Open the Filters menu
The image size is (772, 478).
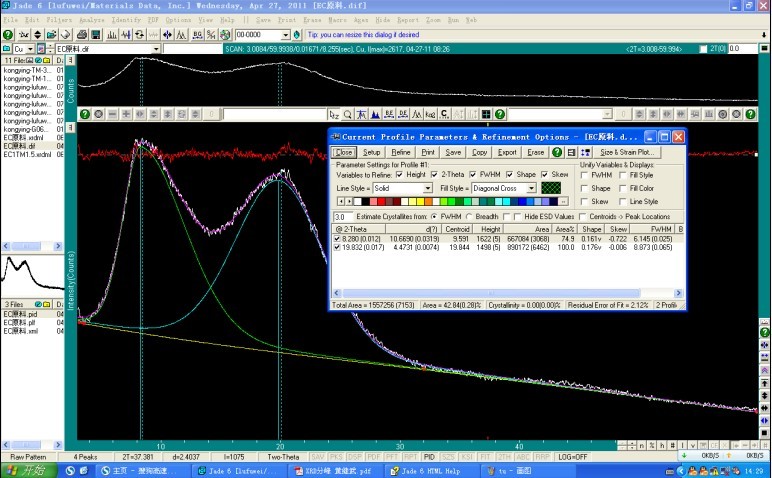(x=60, y=19)
